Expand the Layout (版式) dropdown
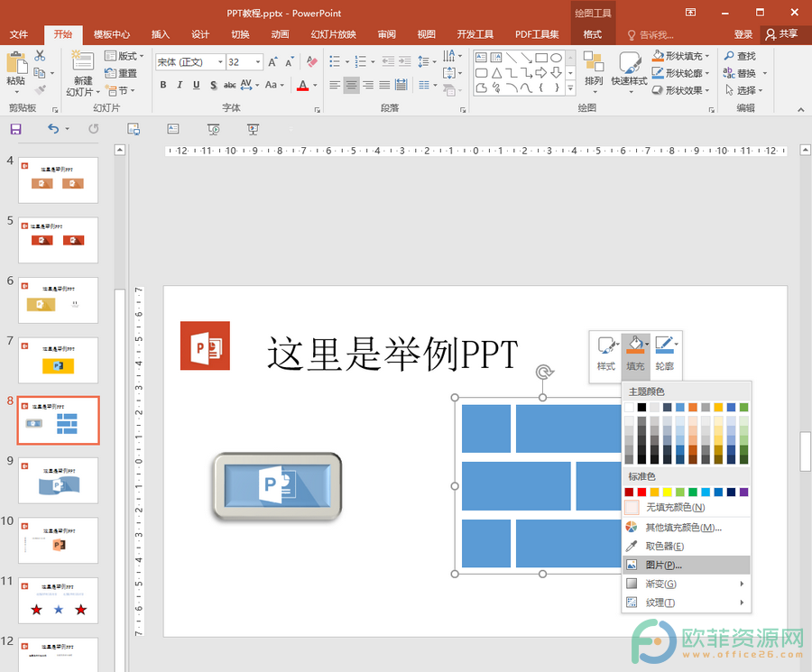 click(124, 56)
